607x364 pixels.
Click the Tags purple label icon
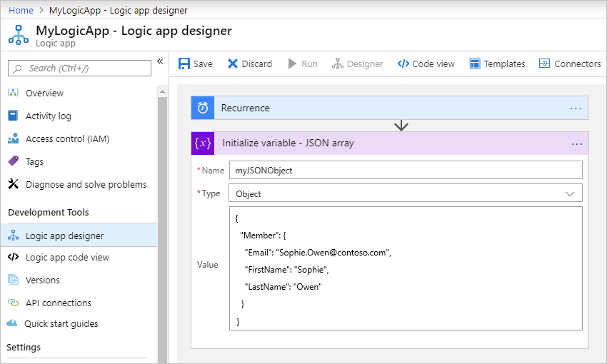[x=13, y=161]
